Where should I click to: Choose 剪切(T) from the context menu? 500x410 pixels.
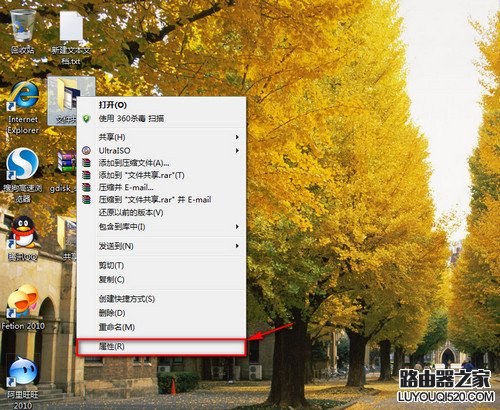coord(162,266)
